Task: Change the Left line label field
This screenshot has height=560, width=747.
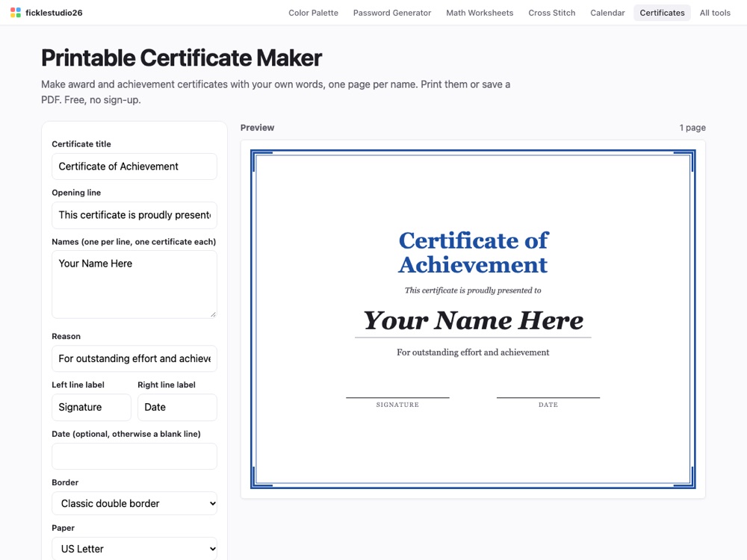Action: click(x=91, y=407)
